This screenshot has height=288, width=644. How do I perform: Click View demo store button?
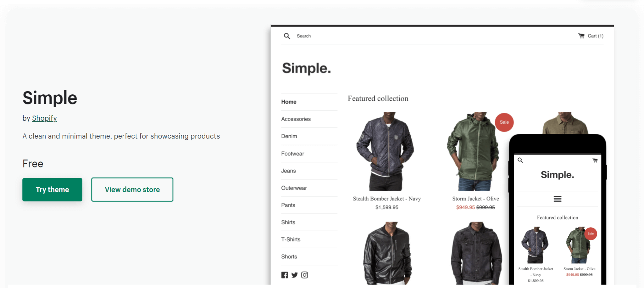132,189
